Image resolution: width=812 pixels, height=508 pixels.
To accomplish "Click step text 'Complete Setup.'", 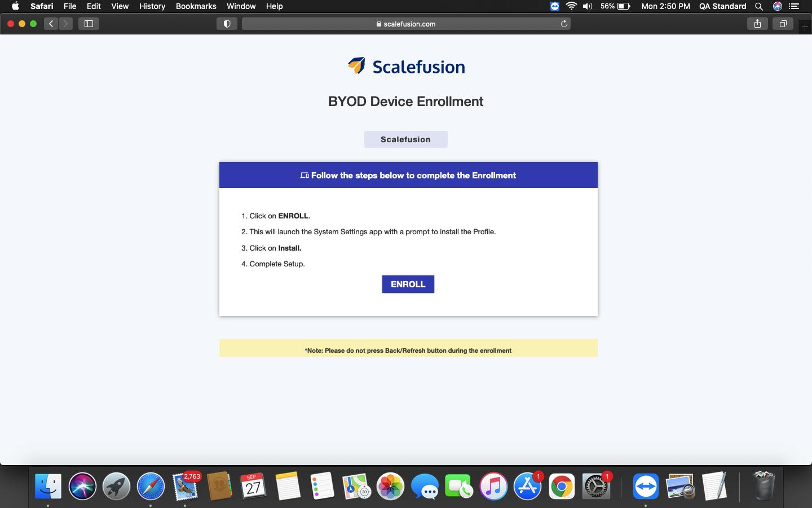I will pos(277,264).
